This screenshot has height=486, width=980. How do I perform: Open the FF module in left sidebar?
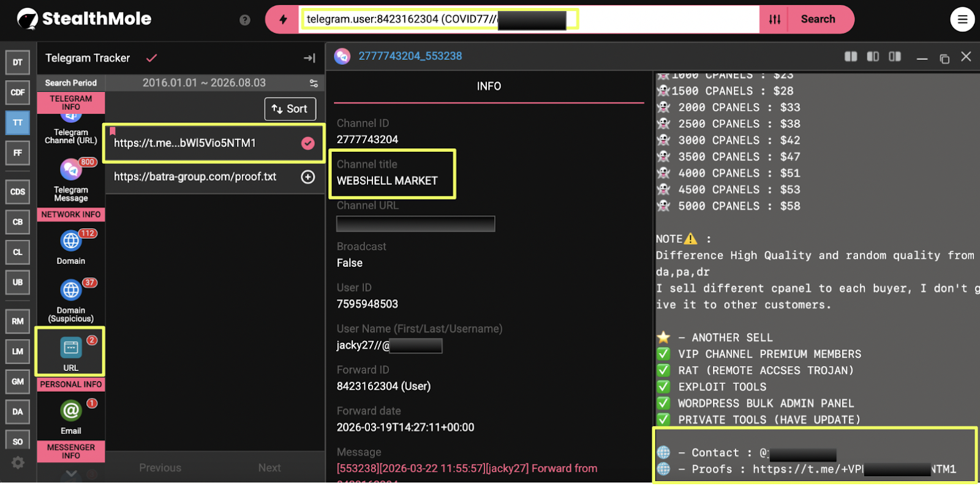18,152
